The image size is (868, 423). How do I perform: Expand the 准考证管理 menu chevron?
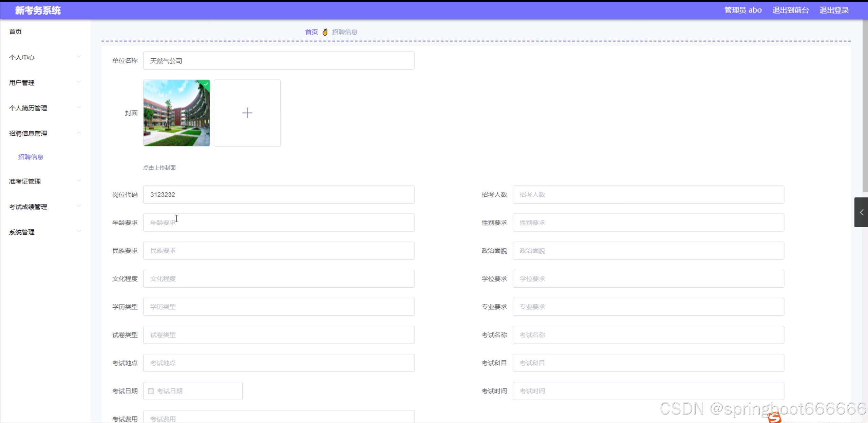tap(79, 180)
